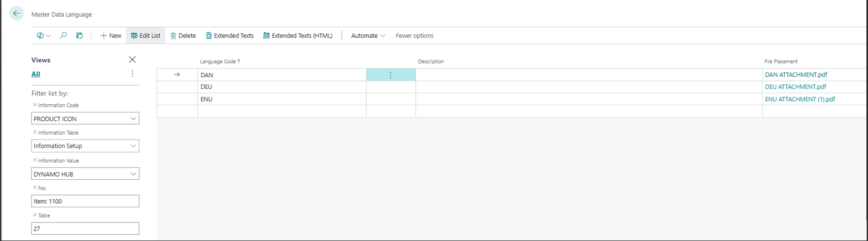Open Extended Texts
The height and width of the screenshot is (241, 868).
230,36
